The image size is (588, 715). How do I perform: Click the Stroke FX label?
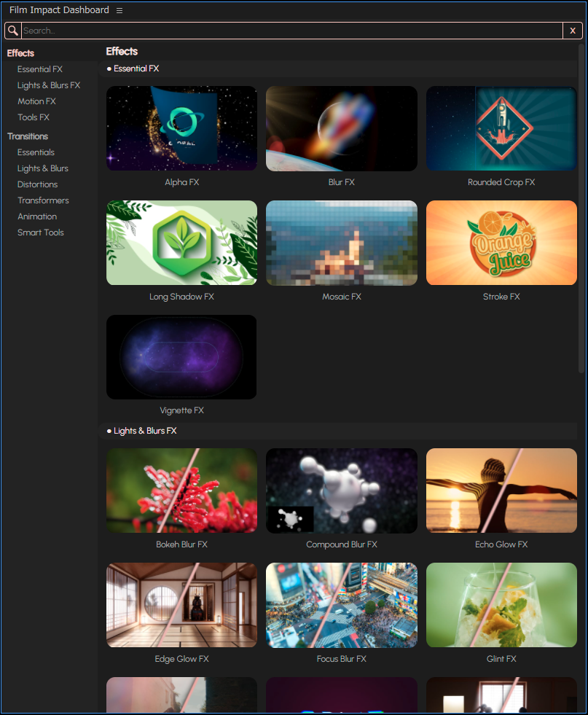[x=501, y=297]
